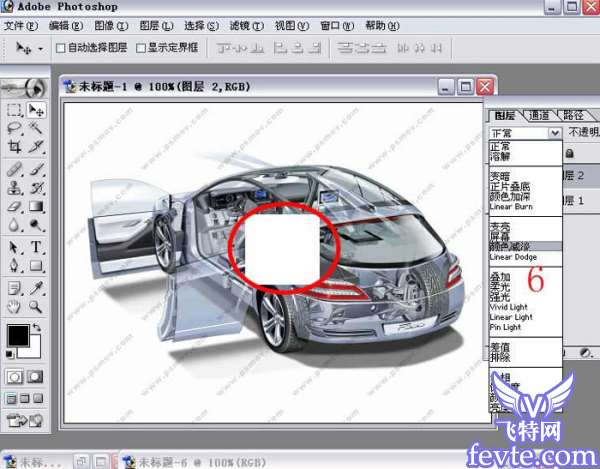Switch to Full Screen mode
This screenshot has height=469, width=600.
tap(38, 399)
